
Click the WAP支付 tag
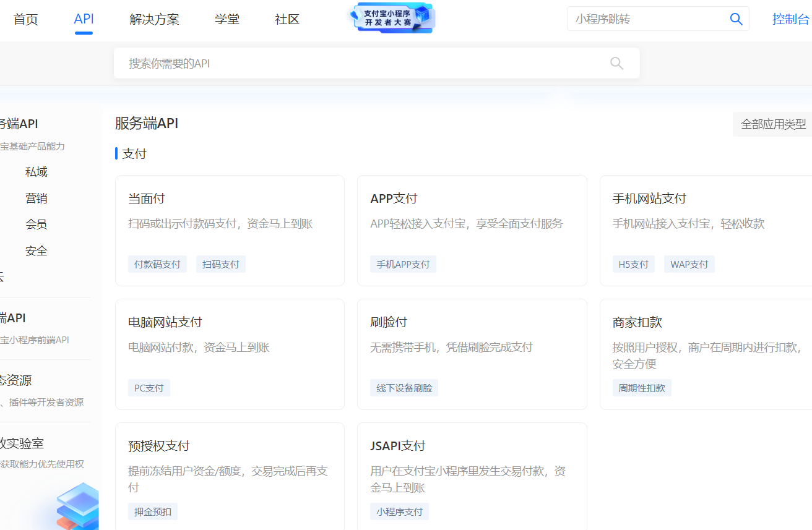click(689, 264)
